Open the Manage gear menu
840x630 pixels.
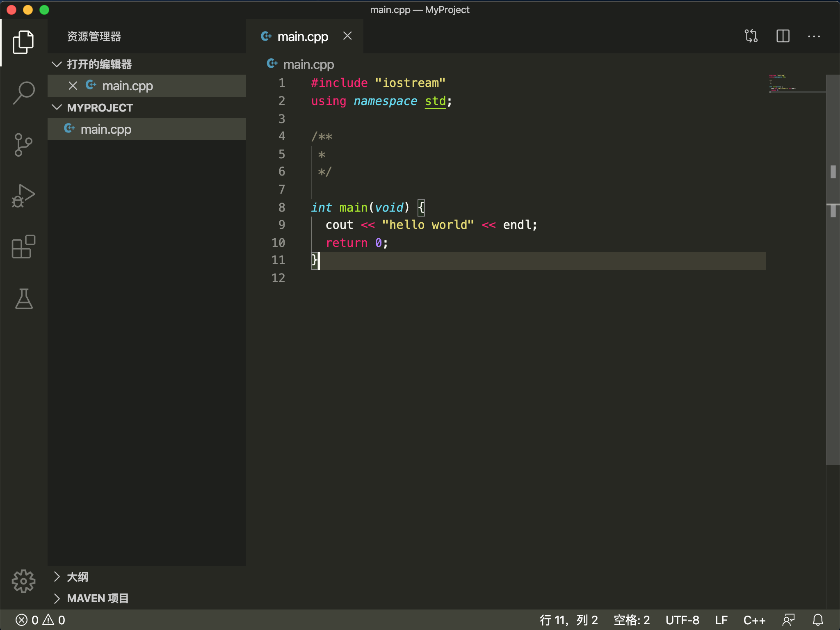(23, 581)
